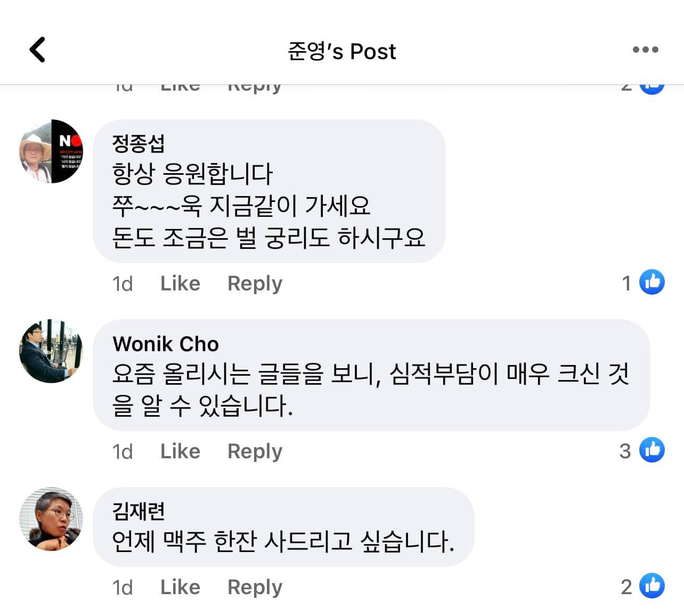Reply to Wonik Cho's comment
Viewport: 684px width, 616px height.
click(255, 451)
